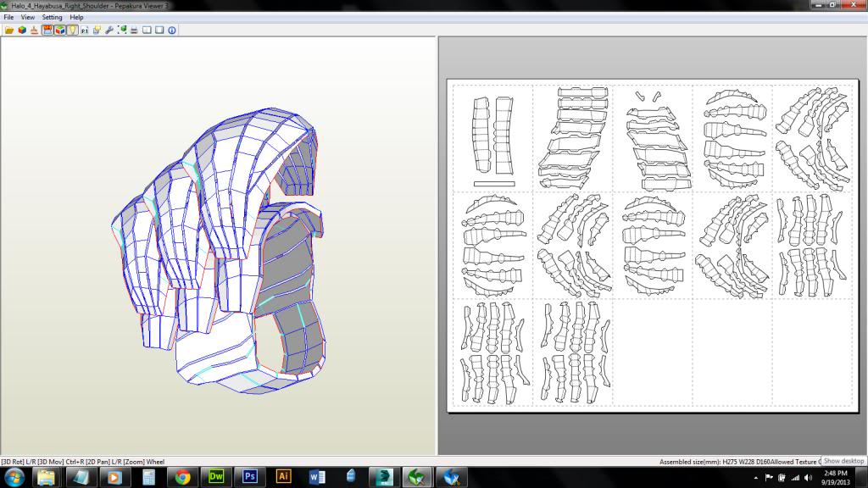The height and width of the screenshot is (488, 868).
Task: Launch Google Chrome from the taskbar
Action: click(182, 477)
